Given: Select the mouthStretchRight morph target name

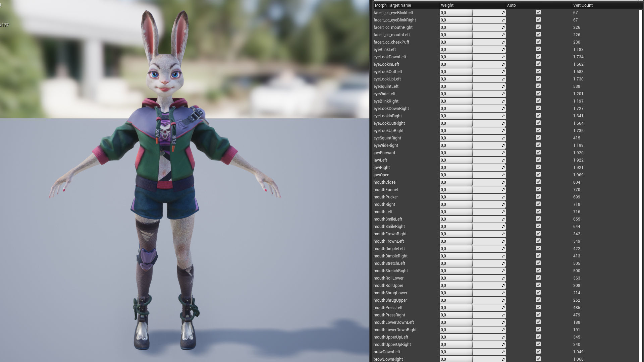Looking at the screenshot, I should (391, 271).
